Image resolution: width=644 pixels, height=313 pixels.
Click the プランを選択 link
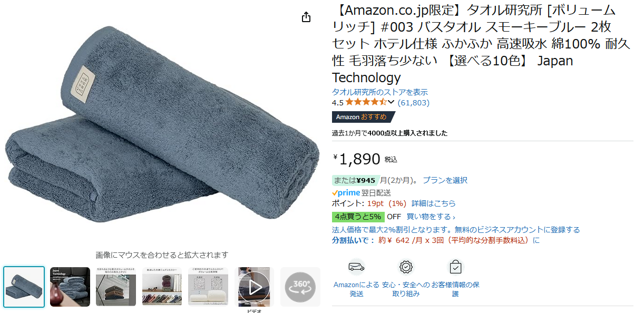pos(445,180)
